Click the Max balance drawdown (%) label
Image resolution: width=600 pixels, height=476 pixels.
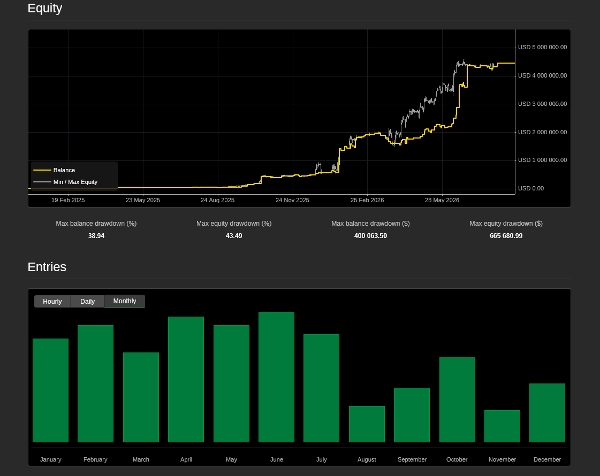coord(96,223)
